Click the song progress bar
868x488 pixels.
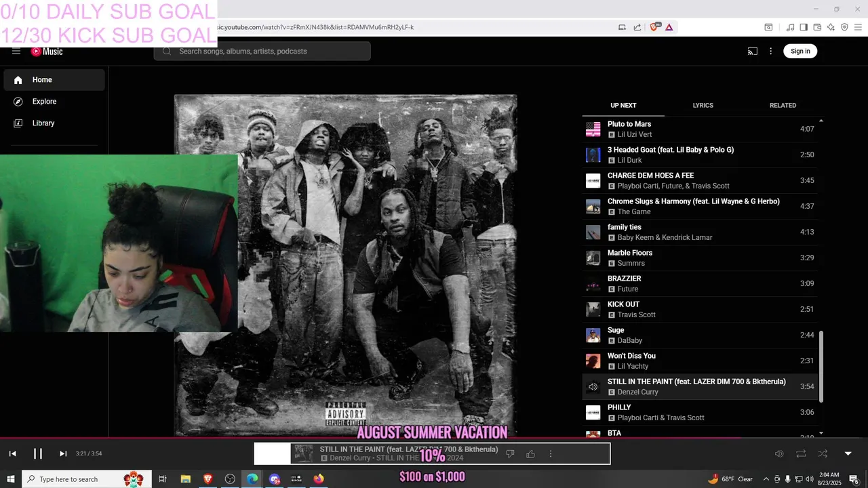click(x=434, y=438)
